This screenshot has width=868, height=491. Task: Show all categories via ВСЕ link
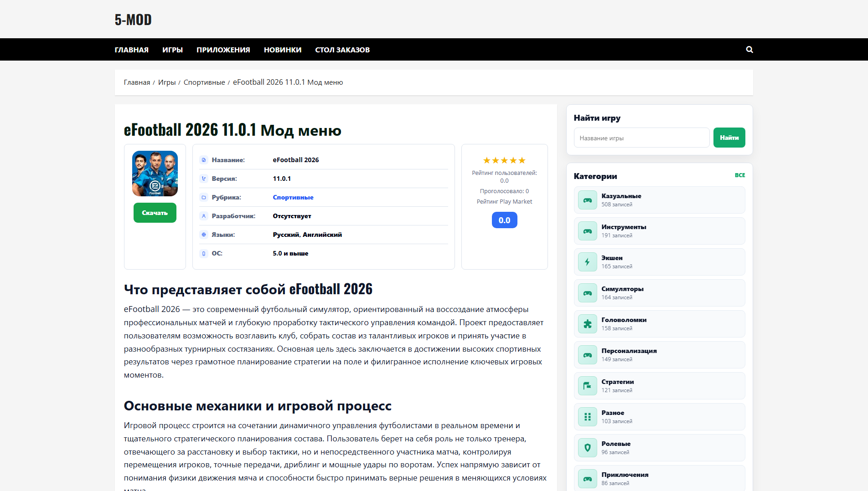pyautogui.click(x=740, y=175)
